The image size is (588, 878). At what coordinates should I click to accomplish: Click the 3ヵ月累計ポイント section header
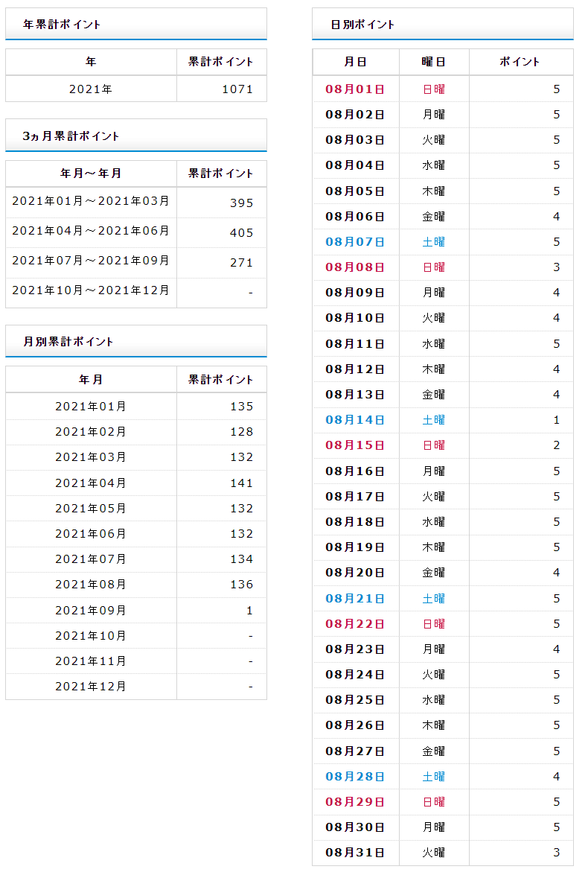(x=136, y=136)
